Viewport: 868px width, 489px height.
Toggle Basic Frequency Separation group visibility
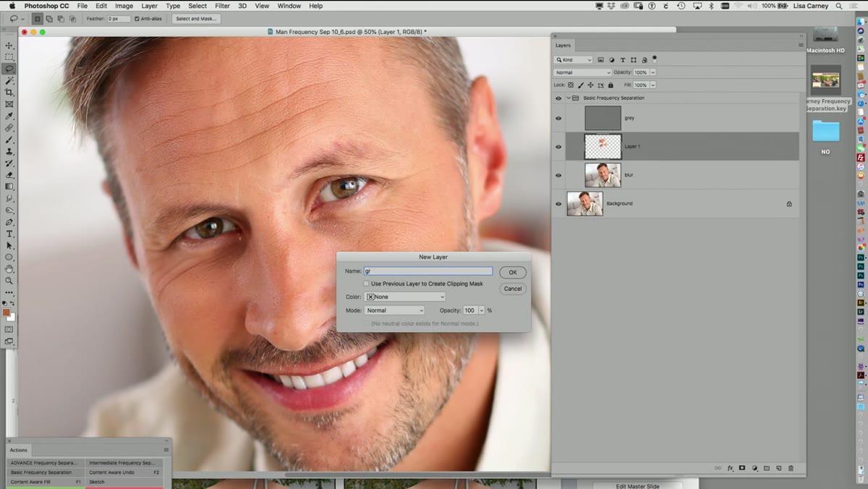tap(558, 98)
